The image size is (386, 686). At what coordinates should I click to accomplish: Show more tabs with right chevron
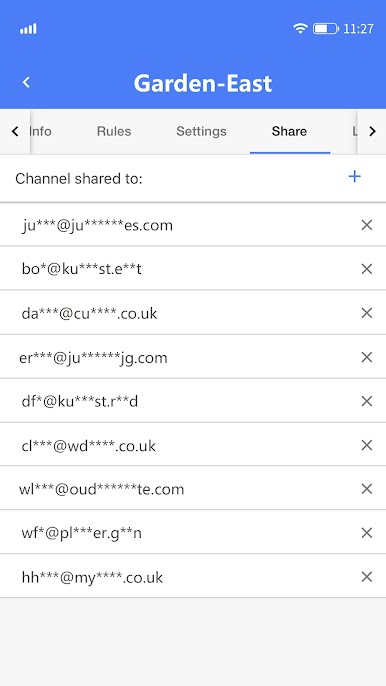tap(372, 131)
